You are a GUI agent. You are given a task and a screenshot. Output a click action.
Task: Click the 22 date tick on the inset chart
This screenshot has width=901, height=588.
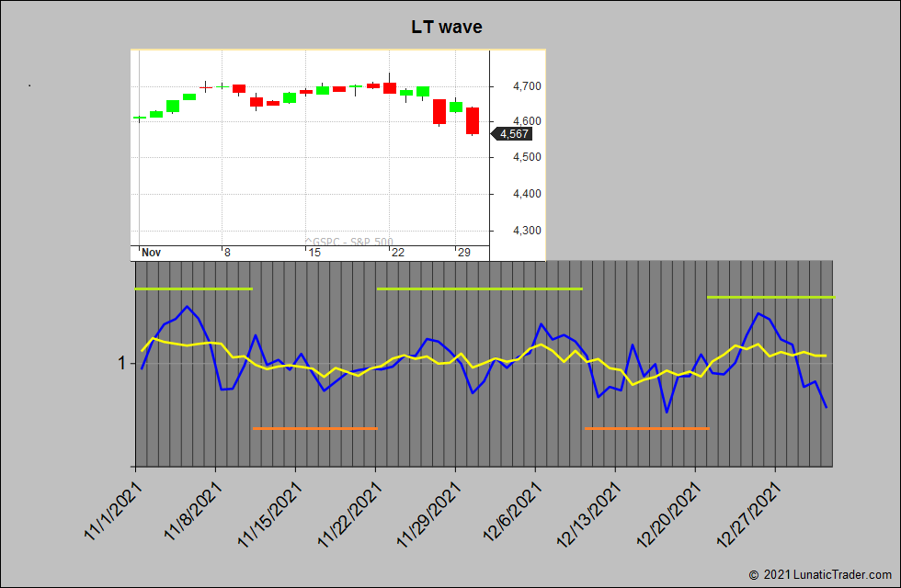[x=398, y=253]
